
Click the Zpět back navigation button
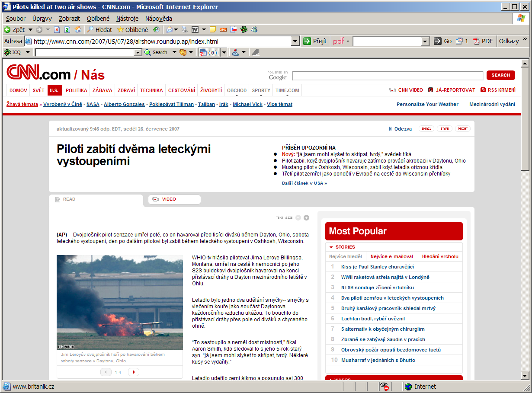tap(15, 30)
